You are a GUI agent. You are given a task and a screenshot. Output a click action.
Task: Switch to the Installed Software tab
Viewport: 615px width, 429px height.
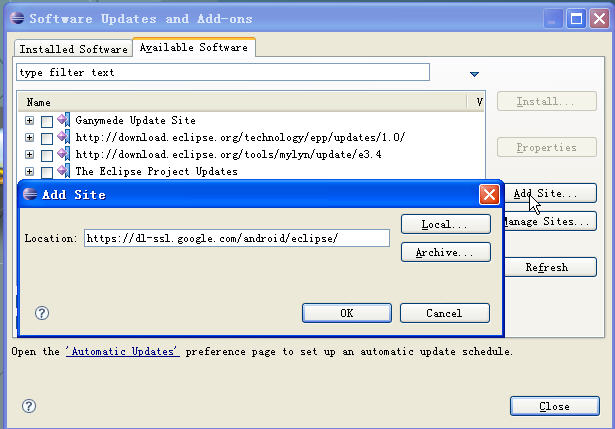73,49
